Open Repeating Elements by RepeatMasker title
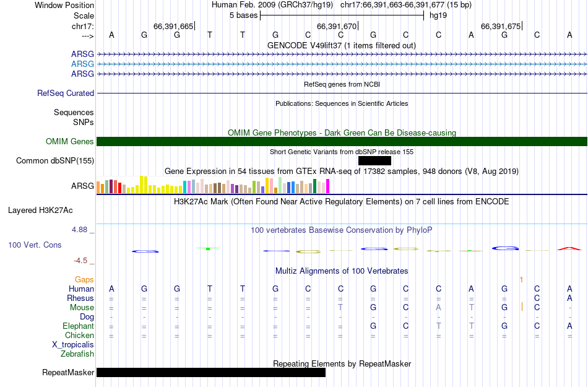588x387 pixels. (342, 363)
